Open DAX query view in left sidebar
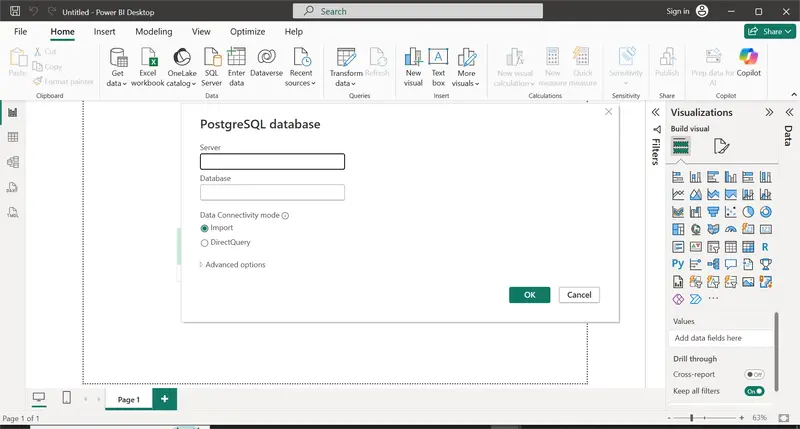The width and height of the screenshot is (800, 429). tap(13, 187)
